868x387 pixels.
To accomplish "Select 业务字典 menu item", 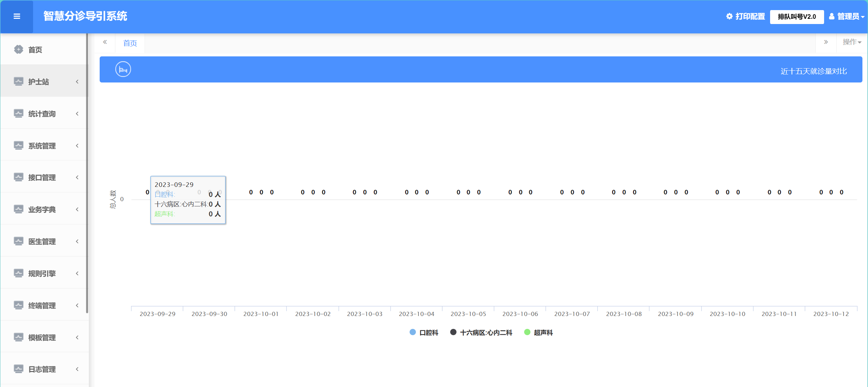I will pyautogui.click(x=44, y=209).
